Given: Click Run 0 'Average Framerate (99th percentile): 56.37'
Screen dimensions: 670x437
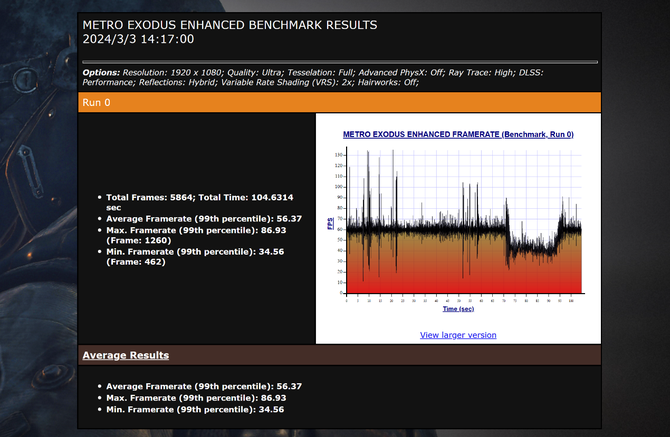Looking at the screenshot, I should point(204,219).
